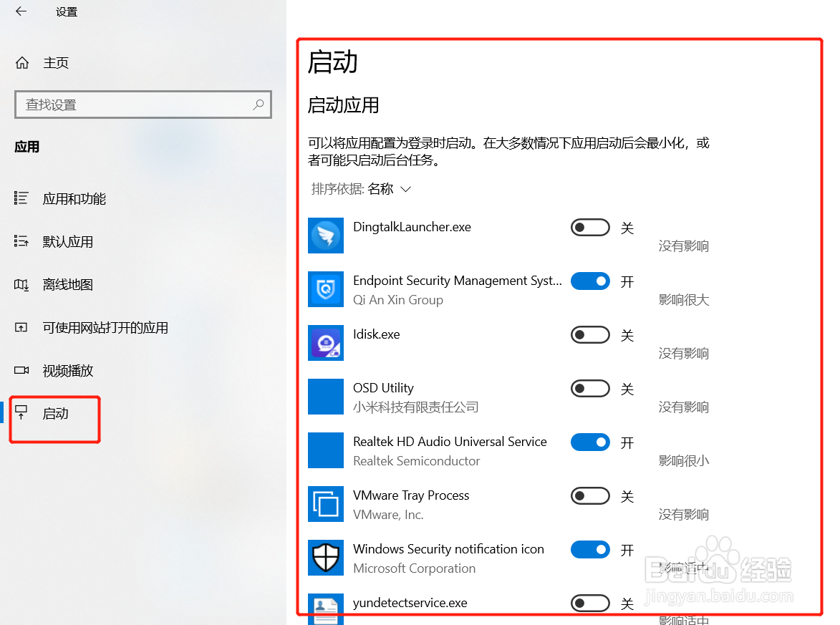Open 可使用网站打开的应用 page
Image resolution: width=840 pixels, height=625 pixels.
(x=105, y=327)
